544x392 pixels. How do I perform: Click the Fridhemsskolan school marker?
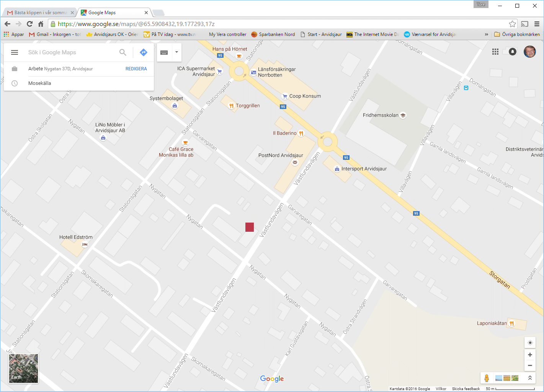(403, 115)
